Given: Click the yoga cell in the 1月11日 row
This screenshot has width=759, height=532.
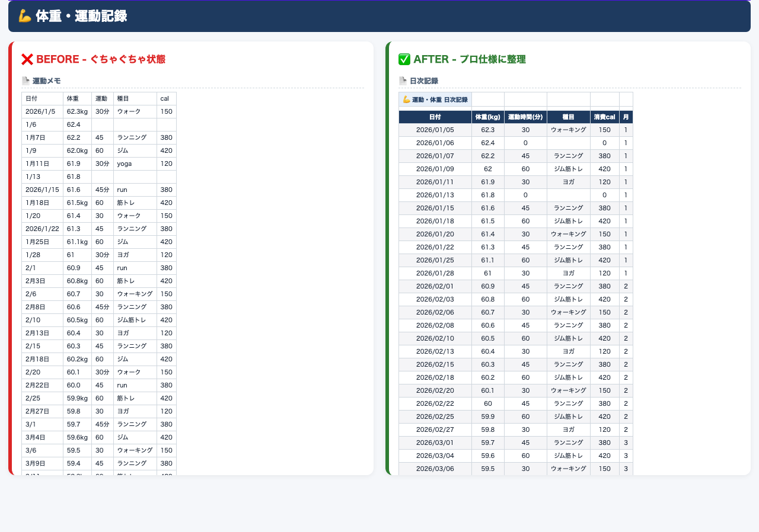Looking at the screenshot, I should [135, 164].
